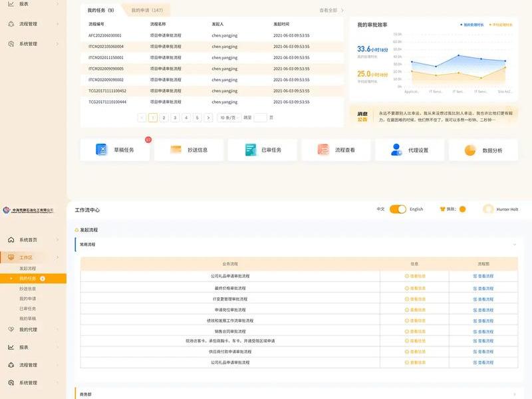Click 查看流程 diagram icon for 供应商付款申请审批流程
532x399 pixels.
click(x=475, y=352)
